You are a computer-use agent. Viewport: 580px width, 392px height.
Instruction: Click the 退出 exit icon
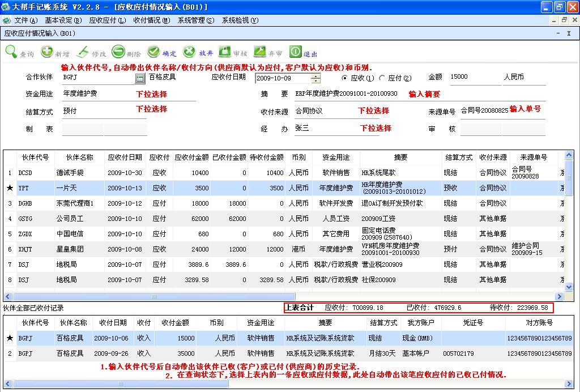click(295, 52)
